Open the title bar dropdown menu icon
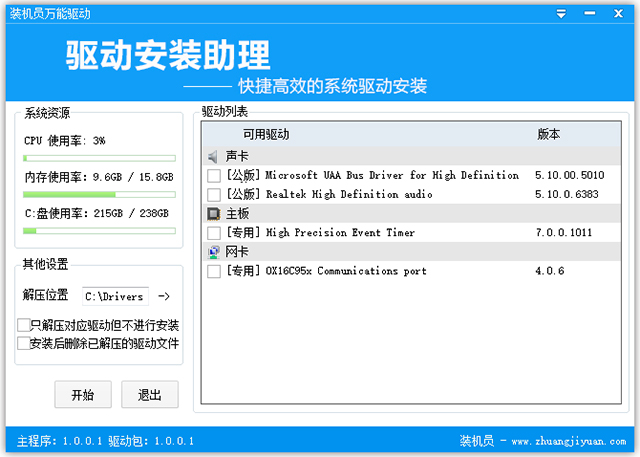Image resolution: width=640 pixels, height=457 pixels. tap(561, 14)
